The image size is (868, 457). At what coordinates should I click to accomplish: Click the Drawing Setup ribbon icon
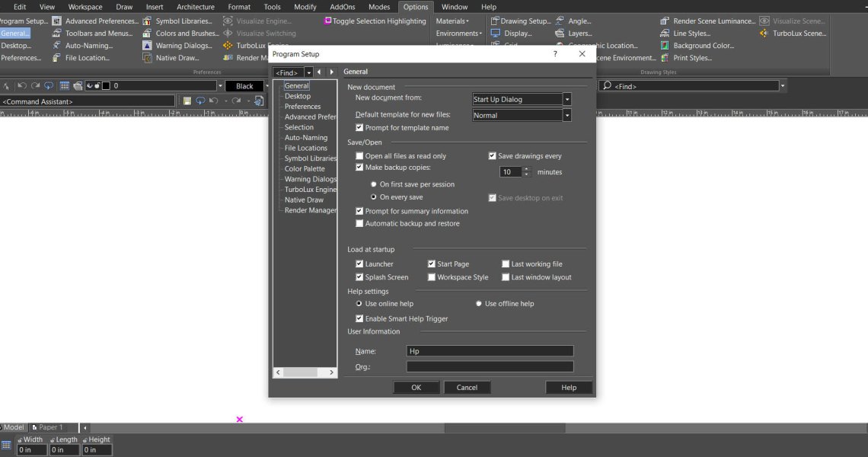click(495, 21)
